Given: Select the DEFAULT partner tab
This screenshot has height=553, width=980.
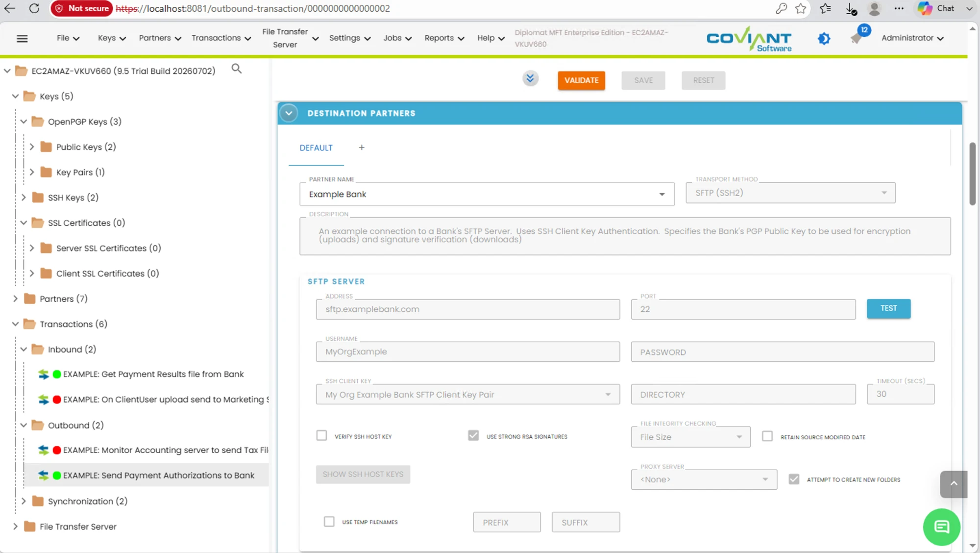Looking at the screenshot, I should point(316,148).
